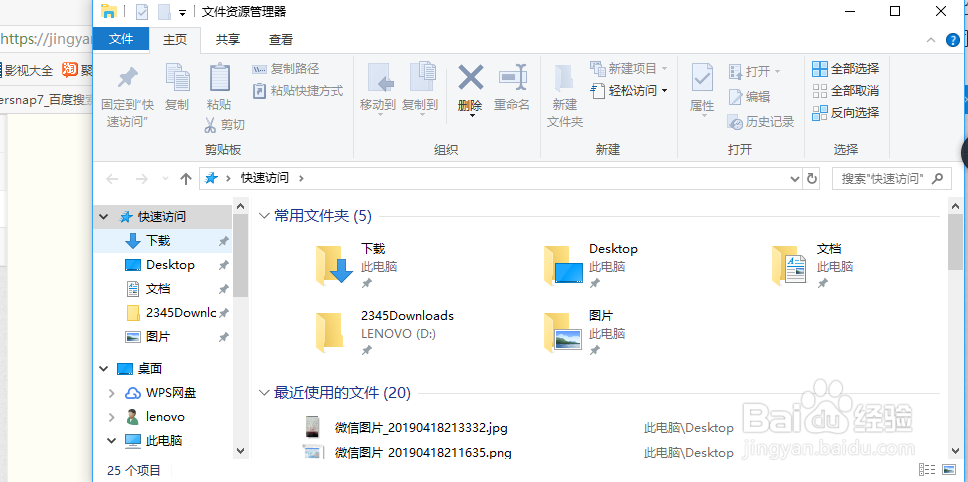Collapse the This PC tree node
The image size is (968, 482).
click(112, 441)
